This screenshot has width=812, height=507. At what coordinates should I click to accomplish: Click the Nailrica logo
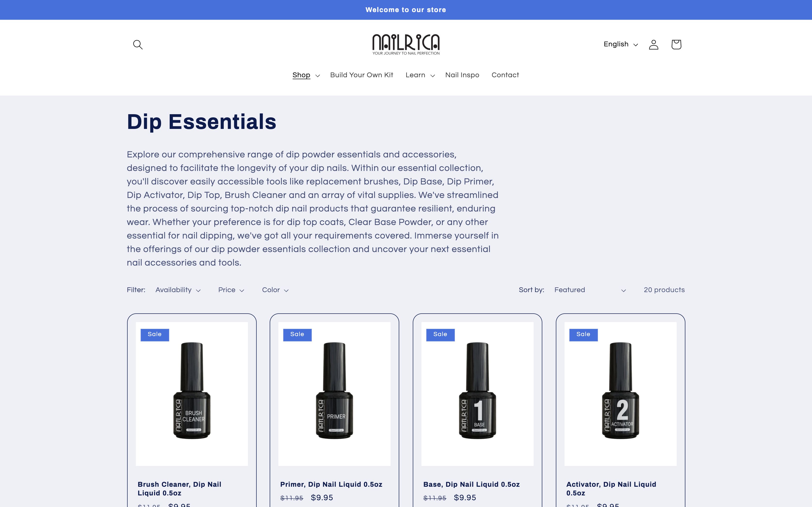406,44
